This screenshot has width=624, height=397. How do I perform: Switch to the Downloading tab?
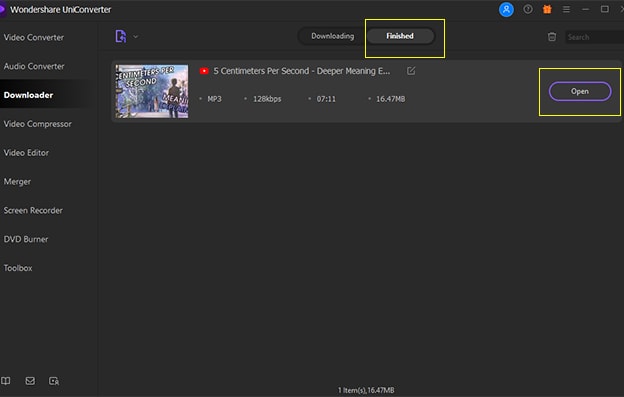332,36
